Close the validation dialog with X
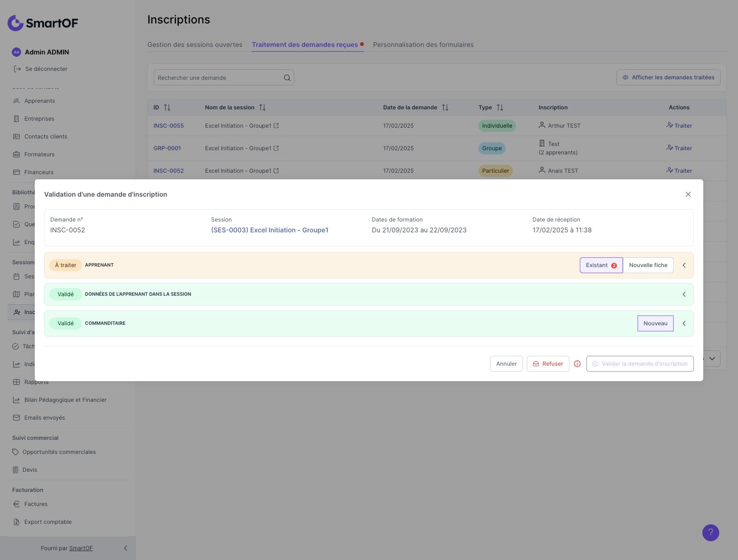738x560 pixels. pyautogui.click(x=688, y=194)
